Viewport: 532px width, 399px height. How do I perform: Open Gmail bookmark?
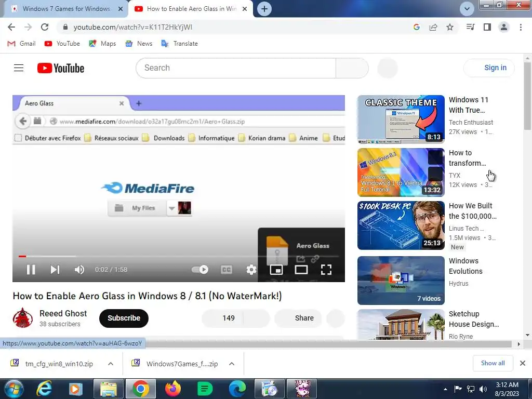click(x=21, y=44)
